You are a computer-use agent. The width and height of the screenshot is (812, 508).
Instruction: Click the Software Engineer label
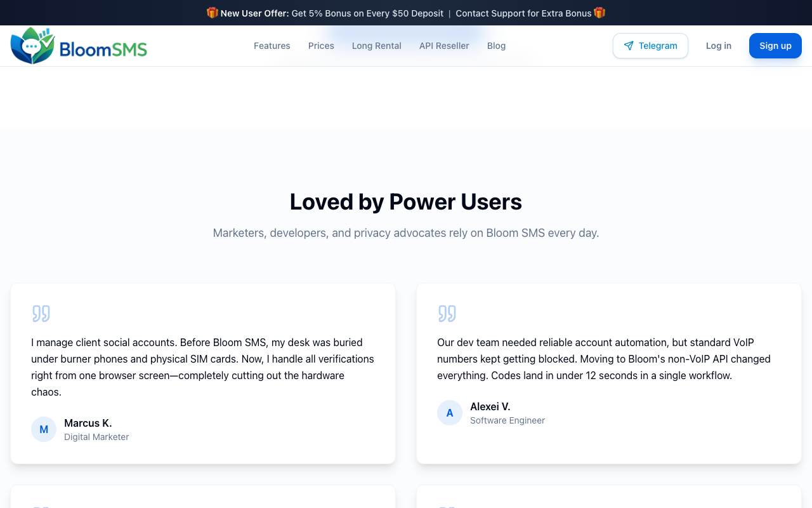[507, 420]
